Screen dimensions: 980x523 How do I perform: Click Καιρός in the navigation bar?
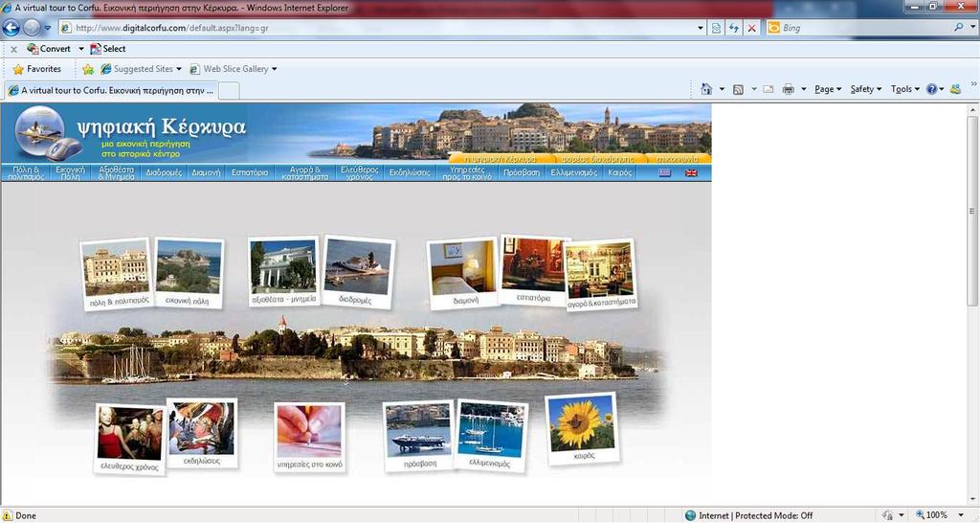(x=620, y=172)
